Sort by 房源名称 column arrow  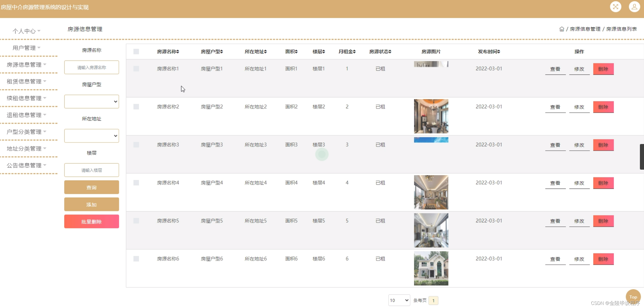point(178,52)
